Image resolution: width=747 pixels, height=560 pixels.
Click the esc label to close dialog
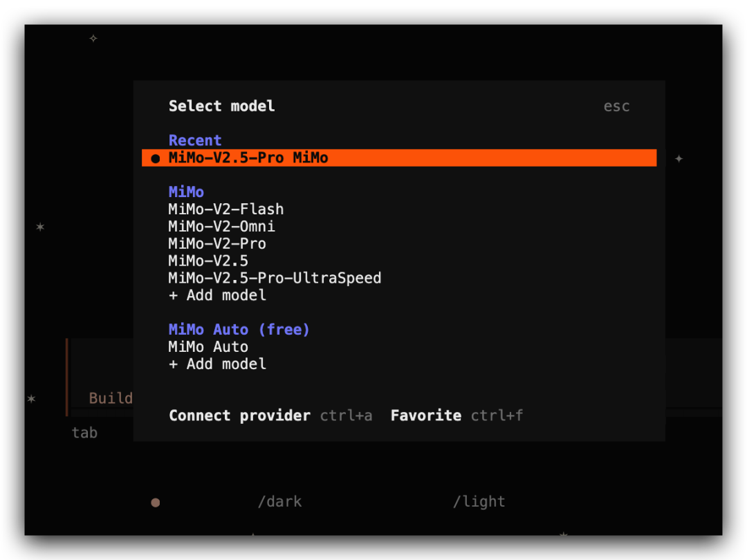tap(616, 106)
